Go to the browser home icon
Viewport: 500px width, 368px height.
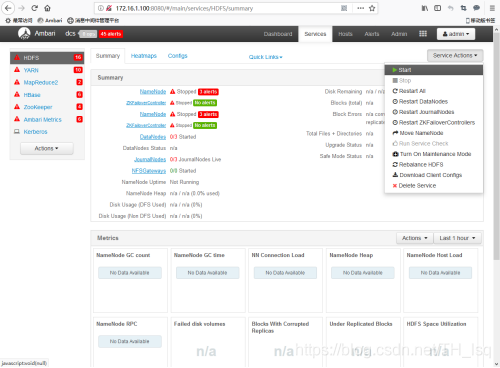47,8
